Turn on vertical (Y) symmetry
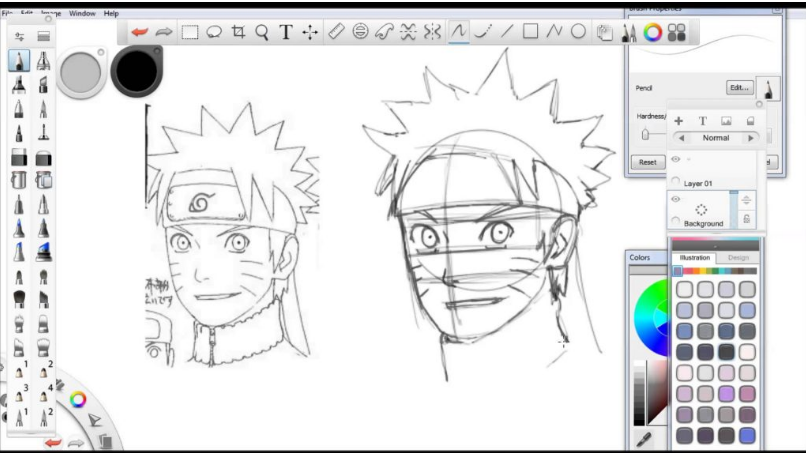 (x=432, y=32)
